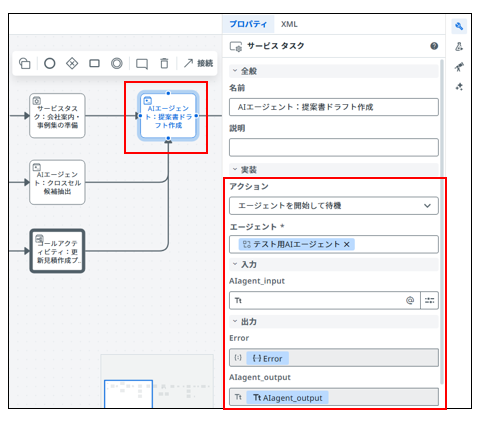Switch to the プロパティ tab

coord(248,24)
